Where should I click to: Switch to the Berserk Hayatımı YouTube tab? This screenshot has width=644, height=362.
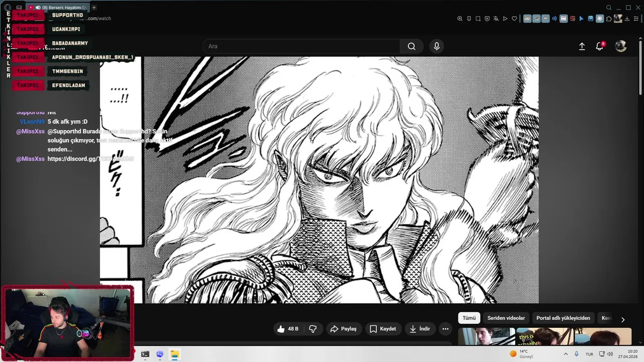point(57,8)
